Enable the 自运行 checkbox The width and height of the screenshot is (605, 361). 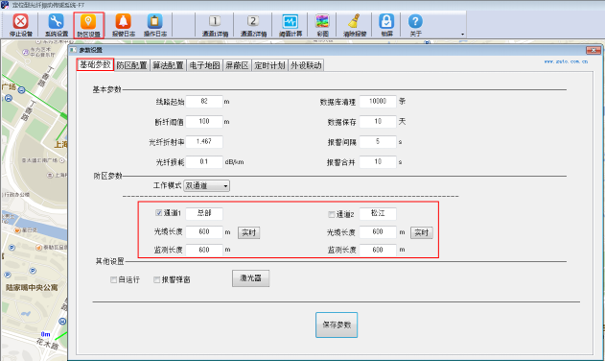click(113, 280)
